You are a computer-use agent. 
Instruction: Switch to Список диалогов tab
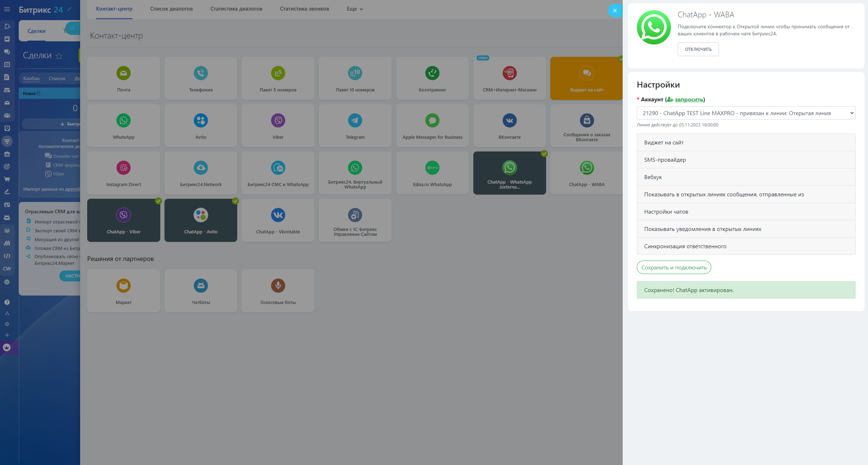pos(171,9)
